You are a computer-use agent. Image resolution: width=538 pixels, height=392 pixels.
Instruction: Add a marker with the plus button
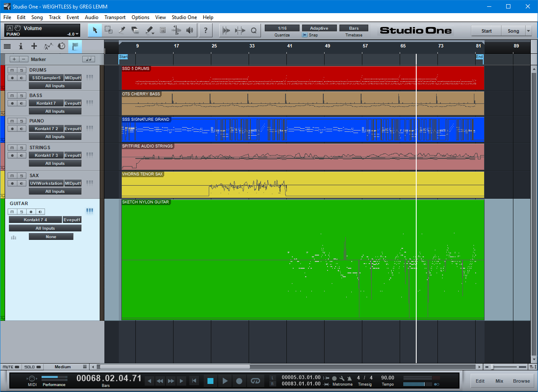tap(14, 59)
